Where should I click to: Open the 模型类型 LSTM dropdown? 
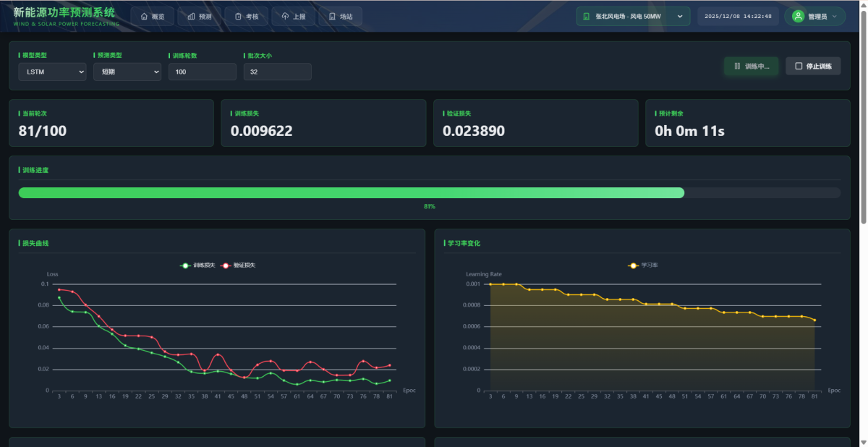tap(52, 72)
